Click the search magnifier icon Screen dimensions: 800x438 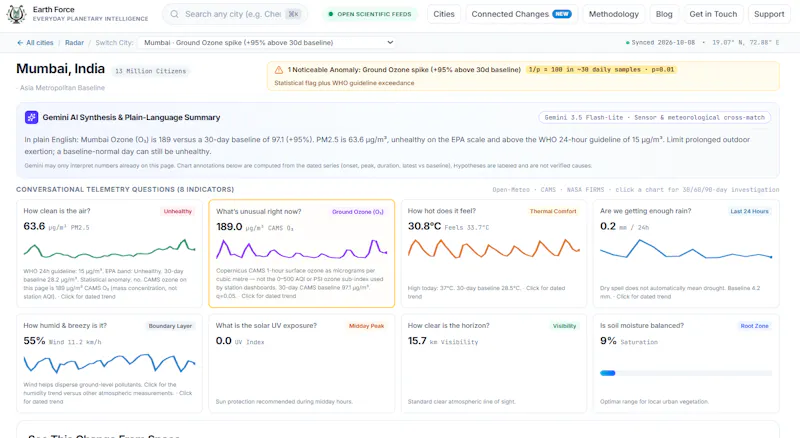click(x=174, y=14)
